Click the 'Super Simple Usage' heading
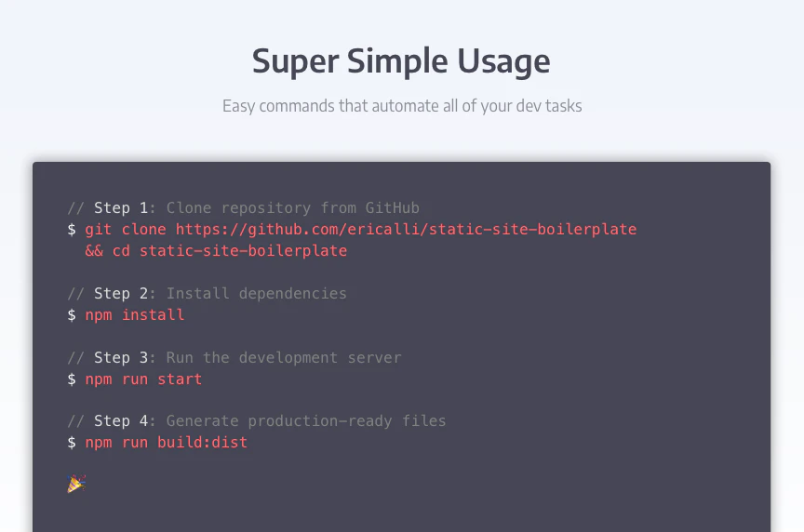 (x=401, y=61)
